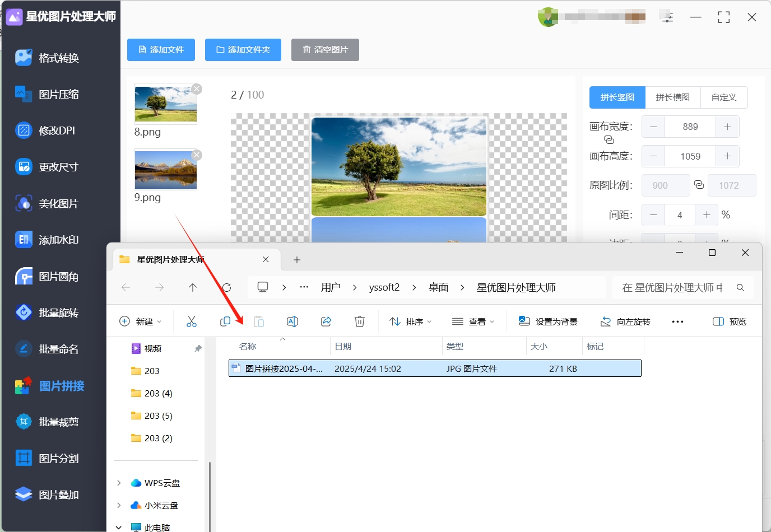Open 图片分割 in the sidebar
This screenshot has width=771, height=532.
tap(47, 458)
